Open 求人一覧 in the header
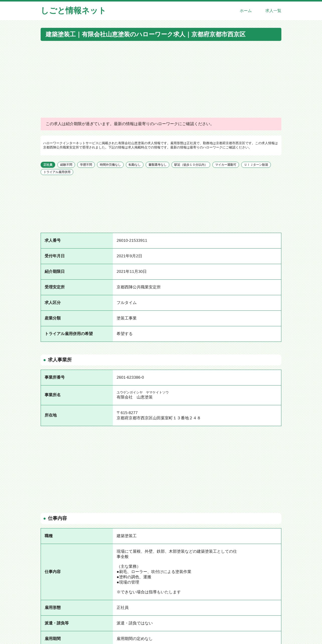This screenshot has height=644, width=322. 273,11
